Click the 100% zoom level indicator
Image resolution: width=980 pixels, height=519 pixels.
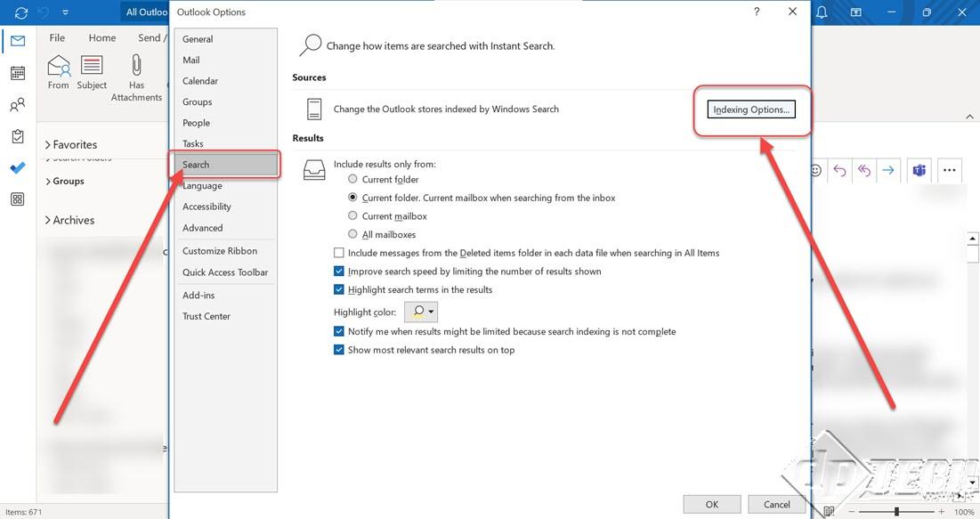(x=964, y=512)
